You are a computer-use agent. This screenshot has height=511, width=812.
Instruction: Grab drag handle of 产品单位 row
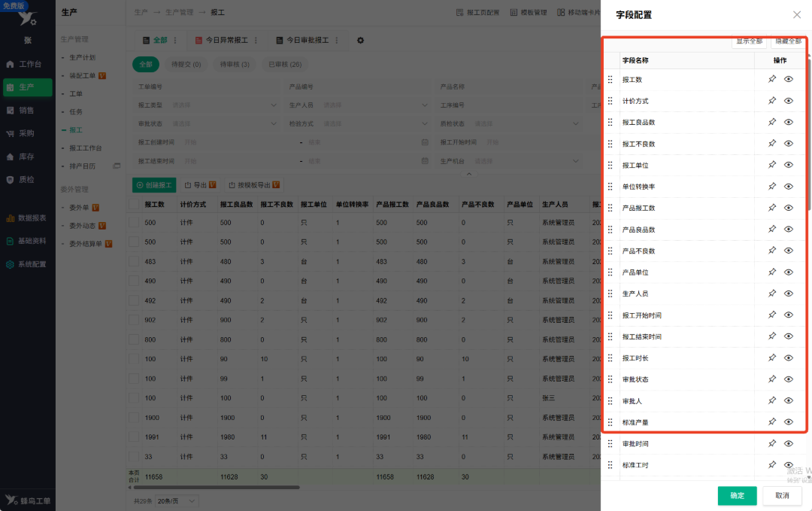click(610, 272)
